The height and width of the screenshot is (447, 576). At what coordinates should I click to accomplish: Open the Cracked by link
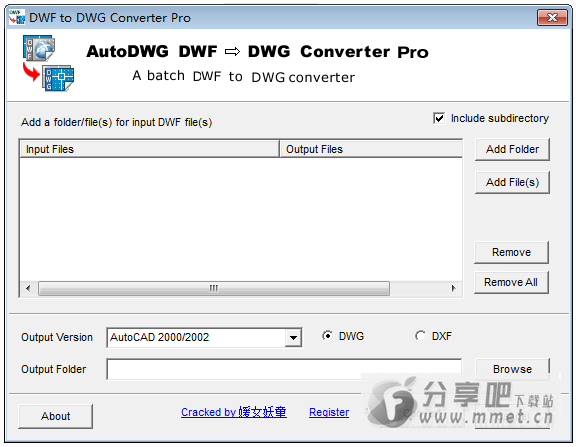pos(234,412)
